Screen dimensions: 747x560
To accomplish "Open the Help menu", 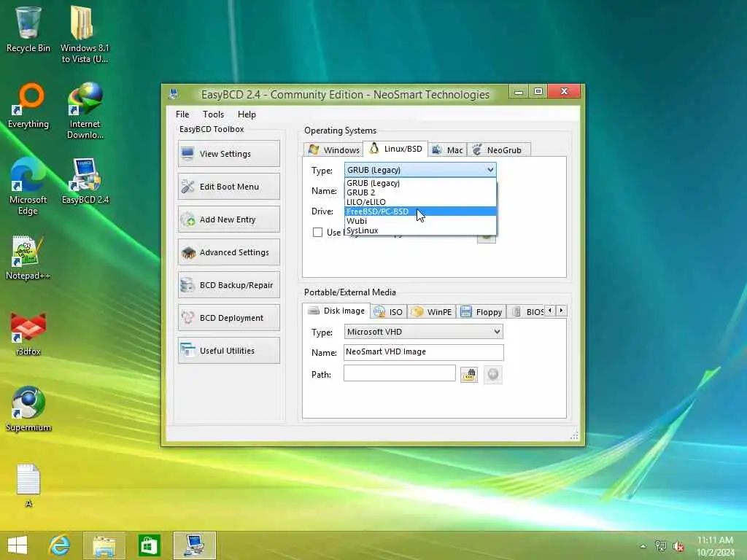I will point(247,114).
